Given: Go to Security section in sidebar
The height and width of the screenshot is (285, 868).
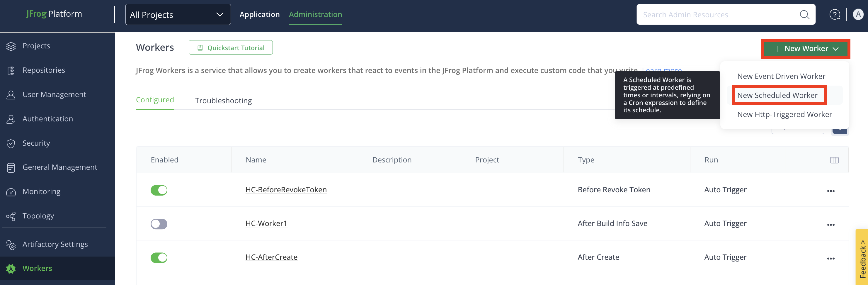Looking at the screenshot, I should tap(36, 143).
